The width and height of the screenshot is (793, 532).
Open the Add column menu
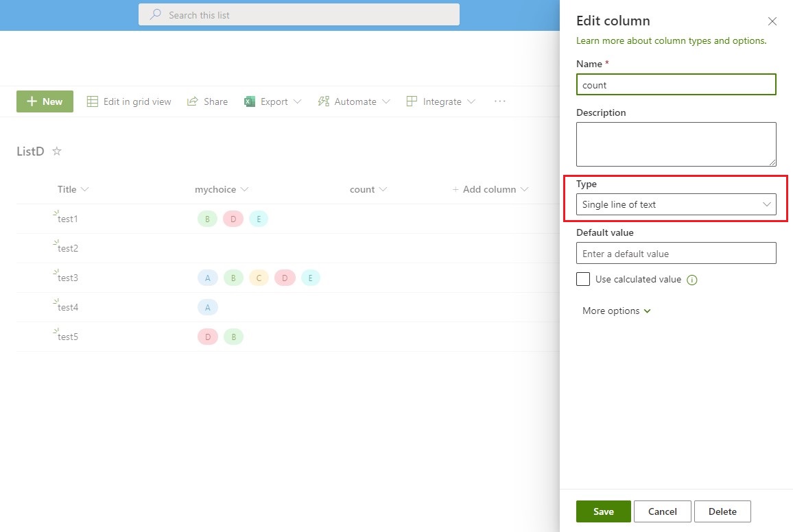490,189
